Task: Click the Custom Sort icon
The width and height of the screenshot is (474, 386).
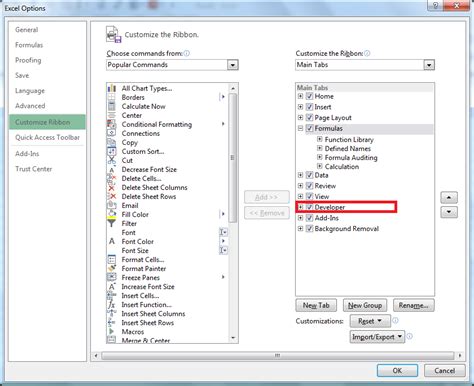Action: [x=112, y=151]
